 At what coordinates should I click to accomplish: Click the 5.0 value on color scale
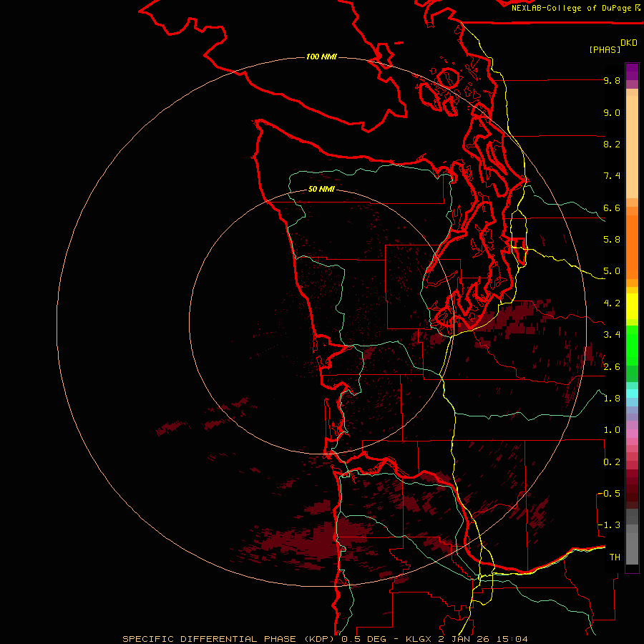612,271
